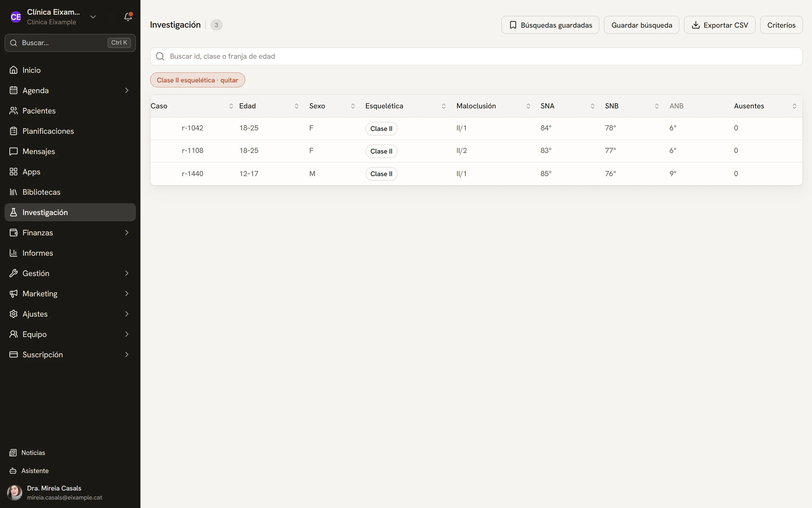Click the download icon in Exportar CSV
Viewport: 812px width, 508px height.
click(x=696, y=25)
